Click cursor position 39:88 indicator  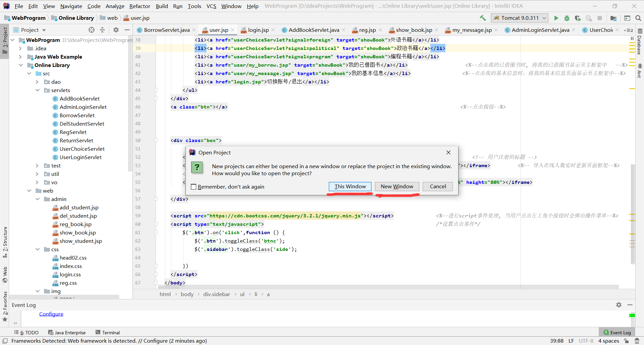coord(556,341)
